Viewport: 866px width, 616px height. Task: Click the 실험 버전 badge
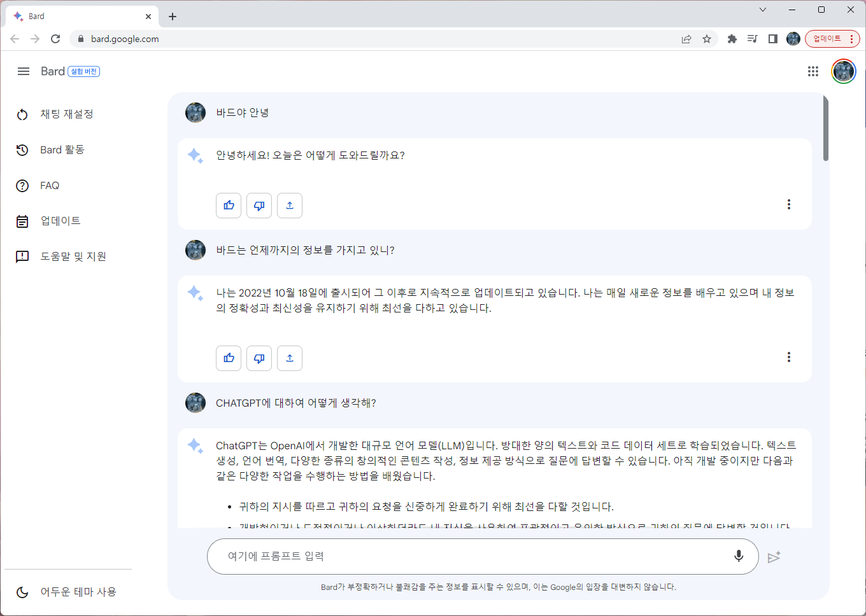[x=84, y=71]
